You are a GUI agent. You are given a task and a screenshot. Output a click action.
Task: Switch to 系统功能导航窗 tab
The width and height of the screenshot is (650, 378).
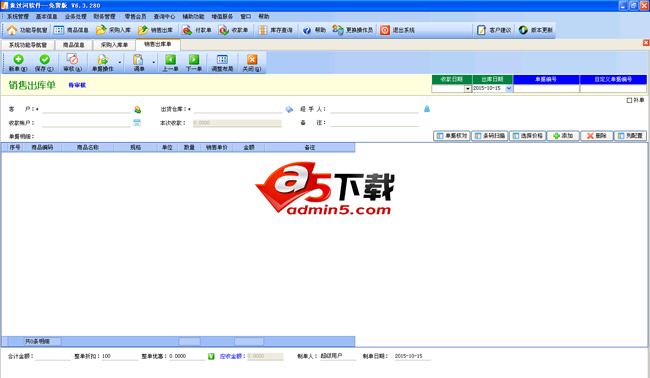(x=28, y=45)
